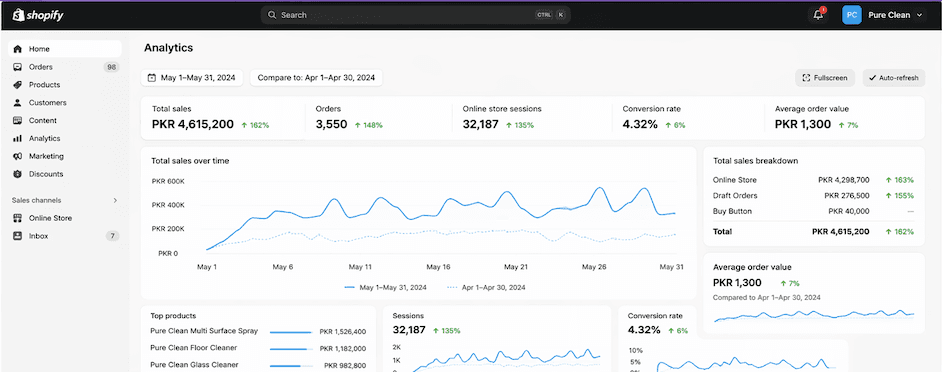Click the search magnifier icon

(x=272, y=15)
